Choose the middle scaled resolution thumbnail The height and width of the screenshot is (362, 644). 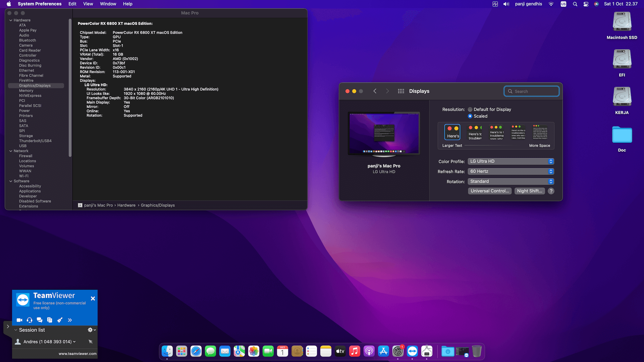[496, 132]
